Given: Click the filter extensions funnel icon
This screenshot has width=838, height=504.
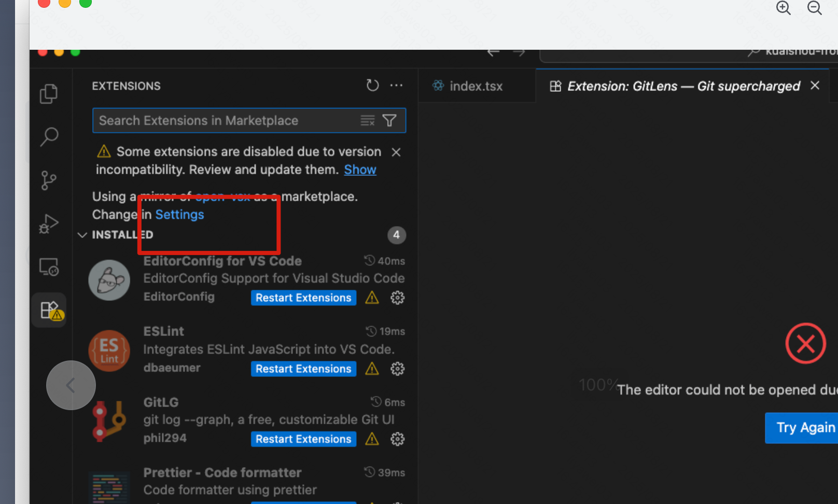Looking at the screenshot, I should point(389,121).
